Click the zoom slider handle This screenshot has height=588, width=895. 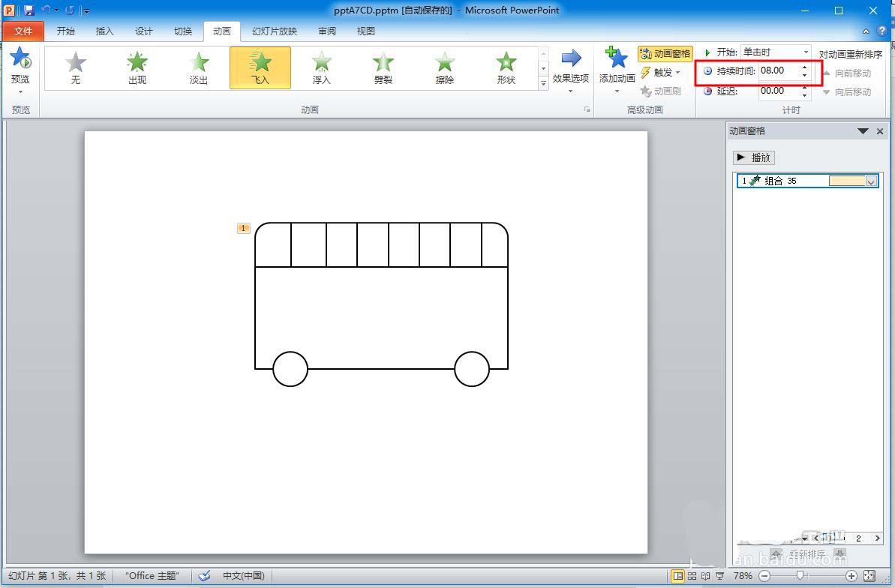[800, 575]
